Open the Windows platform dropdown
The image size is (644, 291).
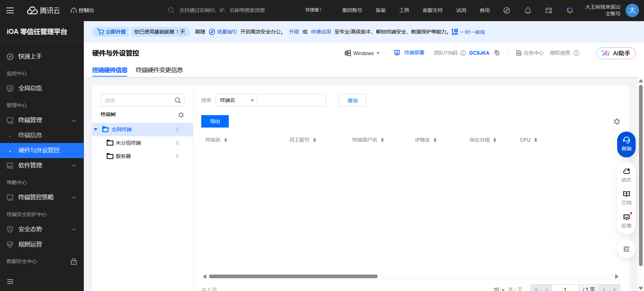[362, 53]
